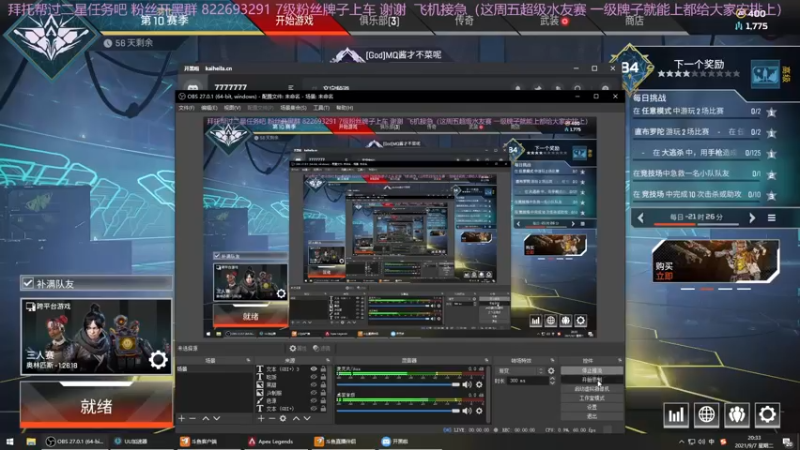
Task: Open transition properties gear icon
Action: (x=551, y=371)
